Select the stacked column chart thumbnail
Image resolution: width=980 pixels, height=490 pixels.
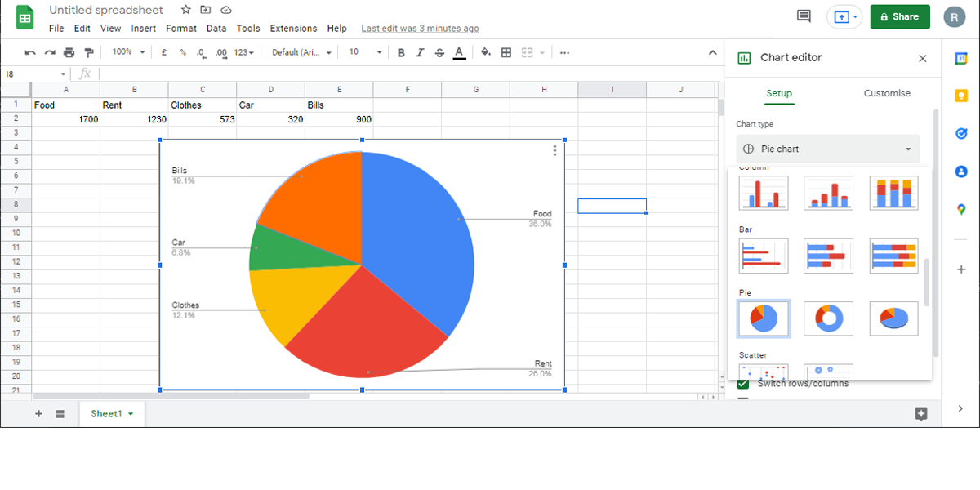point(829,193)
